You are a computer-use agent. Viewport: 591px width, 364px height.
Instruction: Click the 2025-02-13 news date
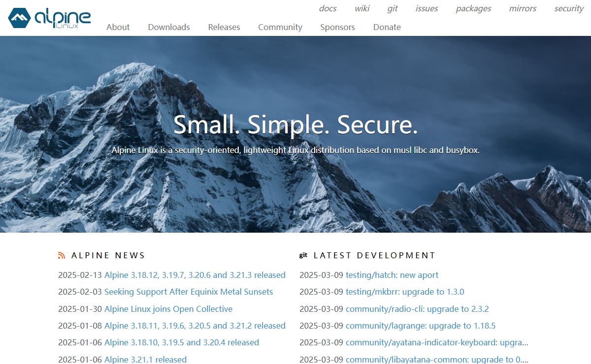pos(80,275)
